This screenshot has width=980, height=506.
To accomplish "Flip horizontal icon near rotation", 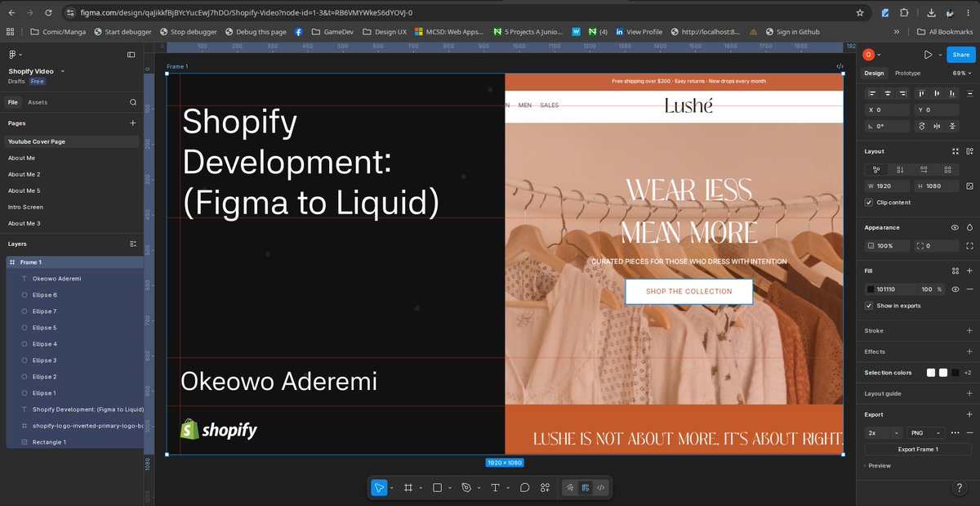I will [938, 126].
